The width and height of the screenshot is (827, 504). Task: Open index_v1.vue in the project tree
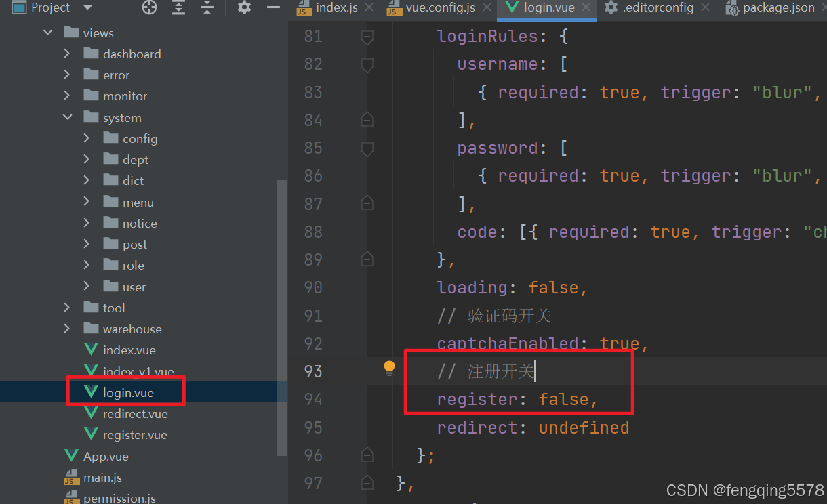pos(138,371)
